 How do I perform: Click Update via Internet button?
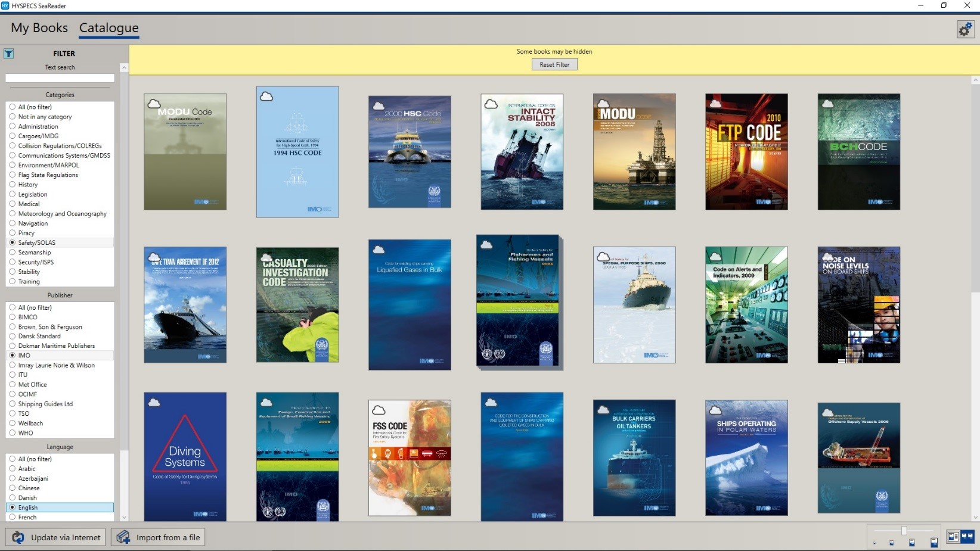point(56,537)
